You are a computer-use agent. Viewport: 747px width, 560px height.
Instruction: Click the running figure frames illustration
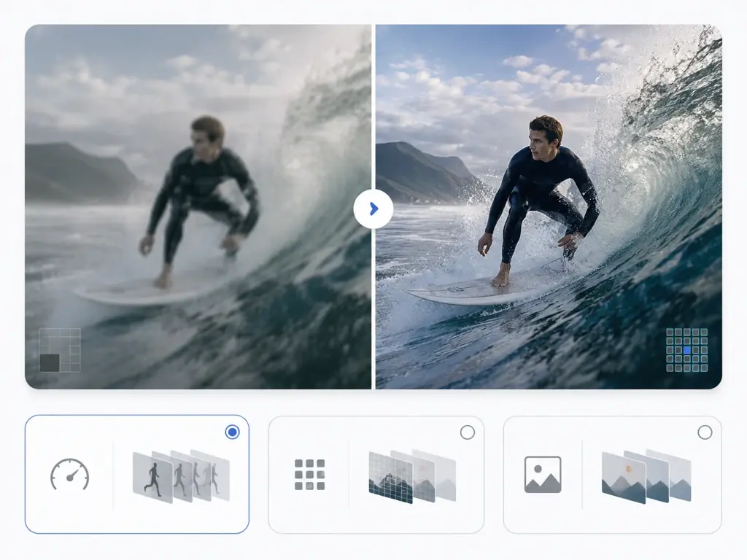181,476
